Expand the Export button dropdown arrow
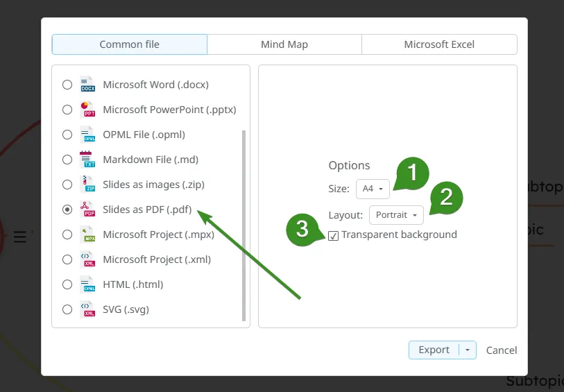 (x=468, y=350)
